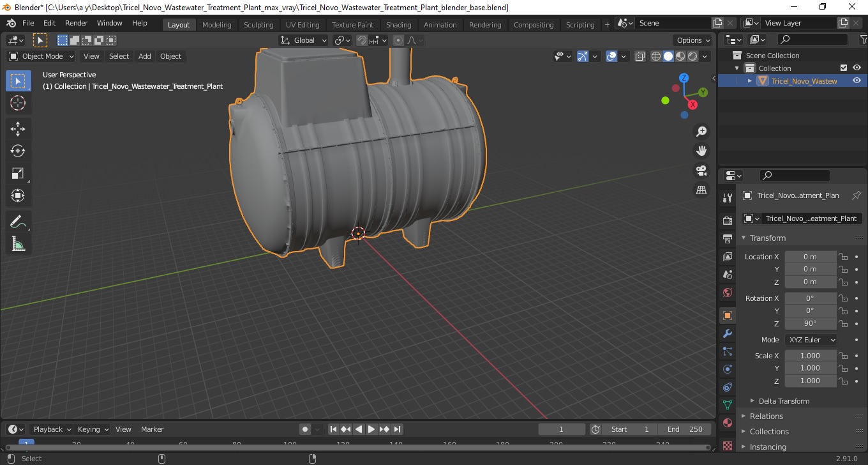Image resolution: width=868 pixels, height=465 pixels.
Task: Switch to Wireframe viewport shading
Action: tap(656, 56)
